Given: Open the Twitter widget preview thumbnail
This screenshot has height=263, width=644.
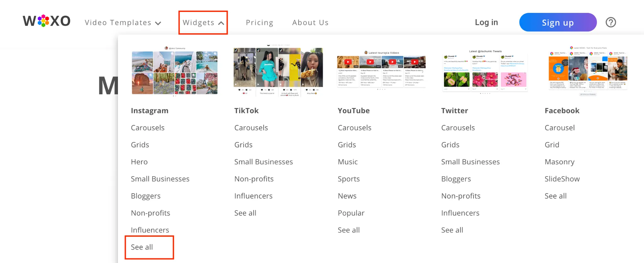Looking at the screenshot, I should (485, 72).
